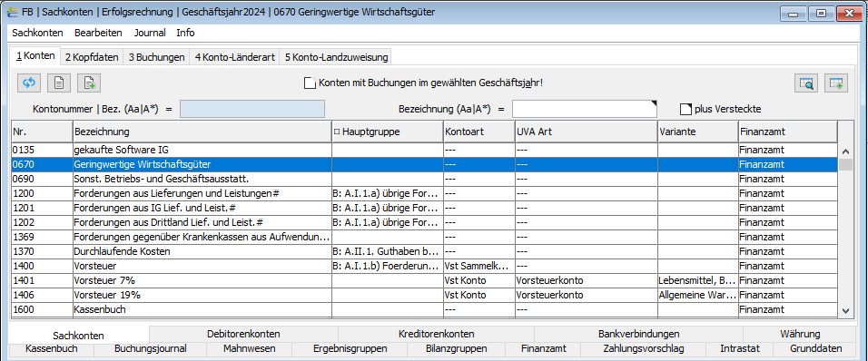Select the row 1406 Vorsteuer 19%
The height and width of the screenshot is (361, 868).
coord(423,295)
